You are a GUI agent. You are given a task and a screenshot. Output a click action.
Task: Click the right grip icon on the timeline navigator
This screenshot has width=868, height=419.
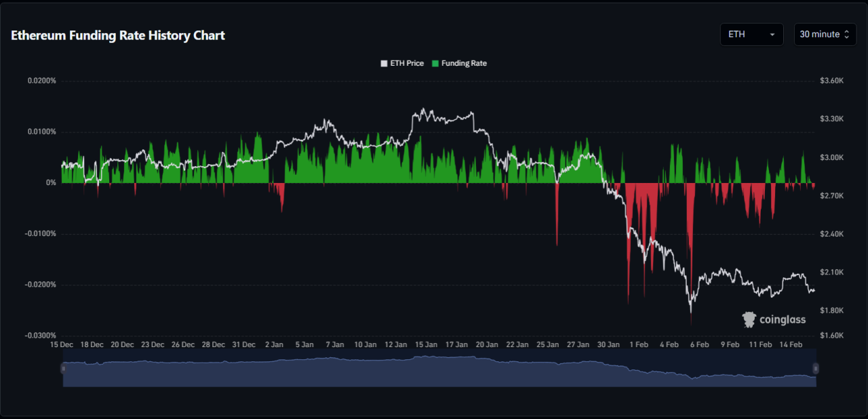816,368
